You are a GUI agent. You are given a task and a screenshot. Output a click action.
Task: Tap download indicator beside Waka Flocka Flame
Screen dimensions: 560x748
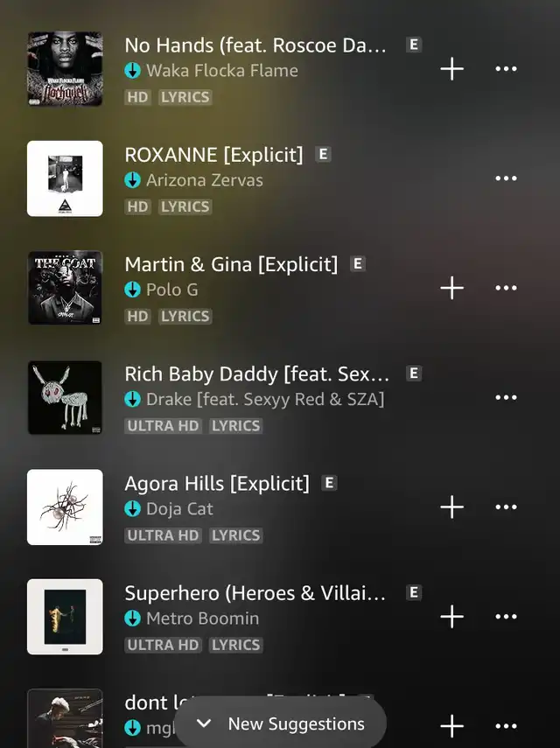[133, 71]
